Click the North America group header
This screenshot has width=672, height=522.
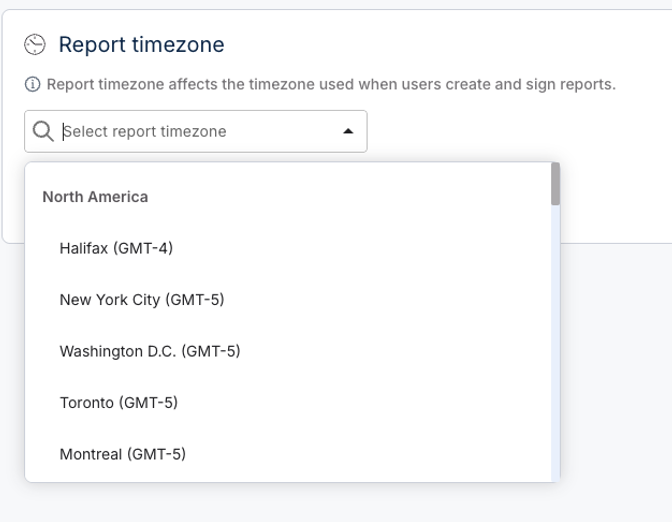(95, 197)
